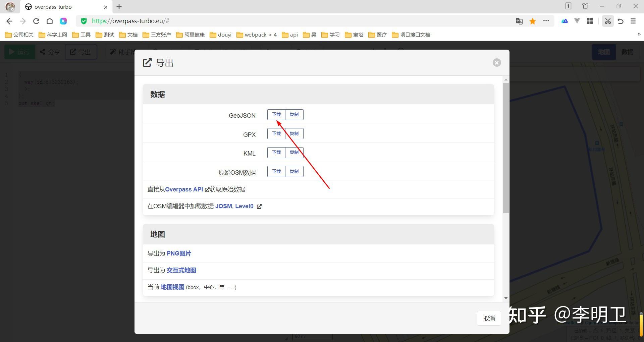Click the yellow bookmark star icon
Image resolution: width=644 pixels, height=342 pixels.
click(x=532, y=21)
